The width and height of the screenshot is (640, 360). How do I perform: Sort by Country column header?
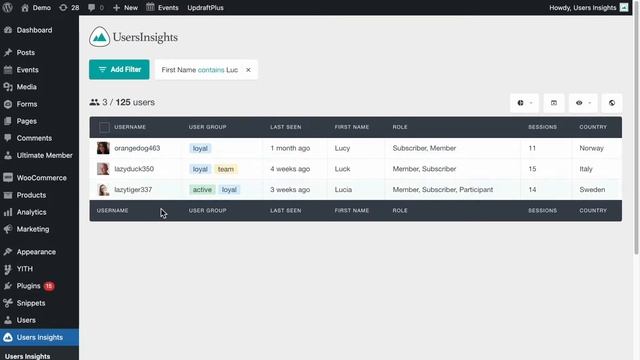point(593,127)
